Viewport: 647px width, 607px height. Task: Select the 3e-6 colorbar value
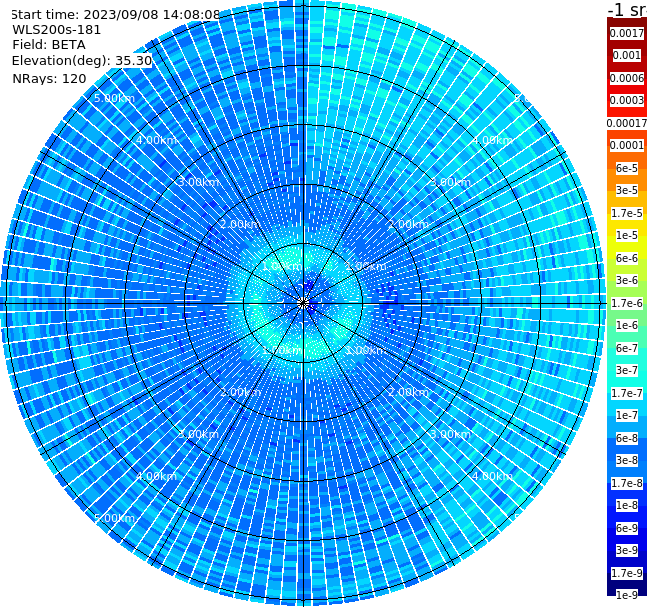(627, 280)
